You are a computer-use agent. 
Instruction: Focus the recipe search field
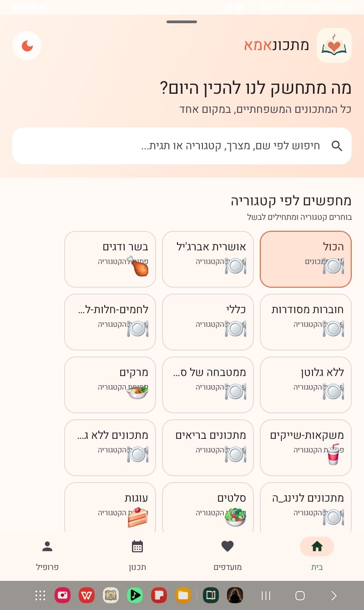pos(182,146)
